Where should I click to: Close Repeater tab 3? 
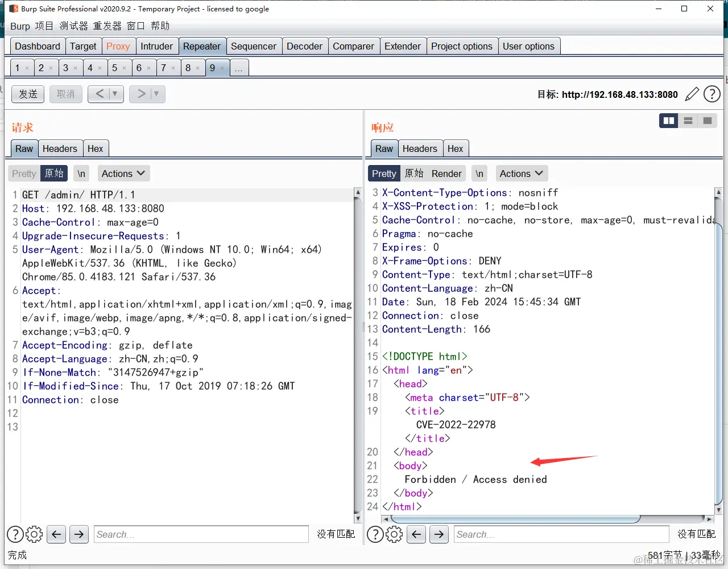pos(75,68)
